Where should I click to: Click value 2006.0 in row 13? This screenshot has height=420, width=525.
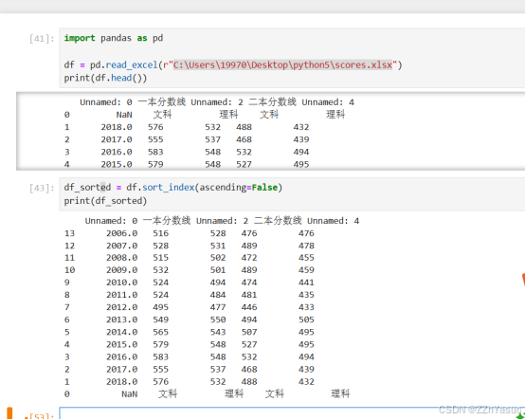click(x=122, y=233)
